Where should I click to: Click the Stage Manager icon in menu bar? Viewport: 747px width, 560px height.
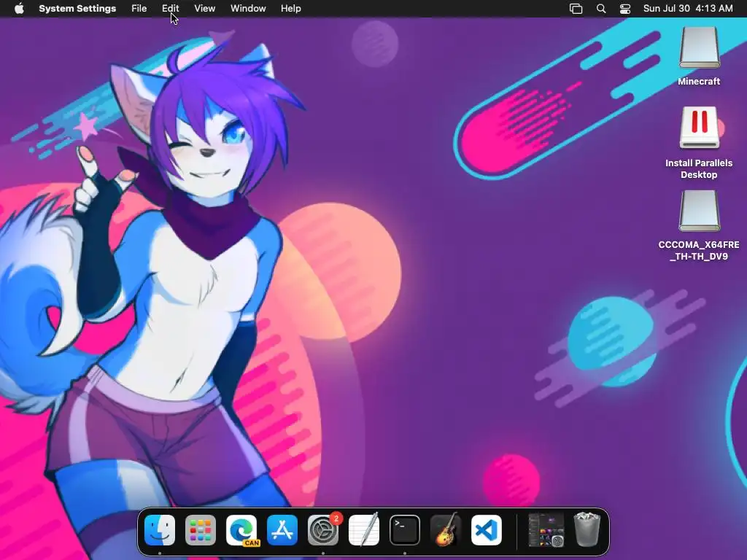(x=576, y=9)
